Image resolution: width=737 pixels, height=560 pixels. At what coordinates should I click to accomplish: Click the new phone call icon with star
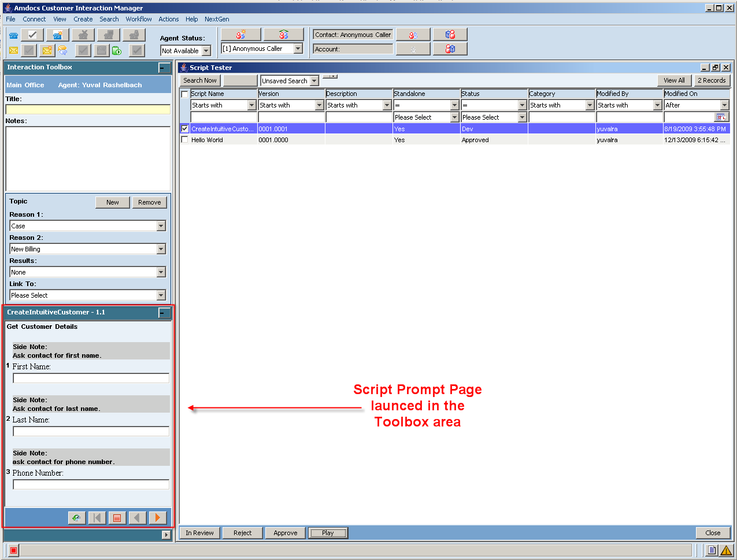tap(58, 35)
